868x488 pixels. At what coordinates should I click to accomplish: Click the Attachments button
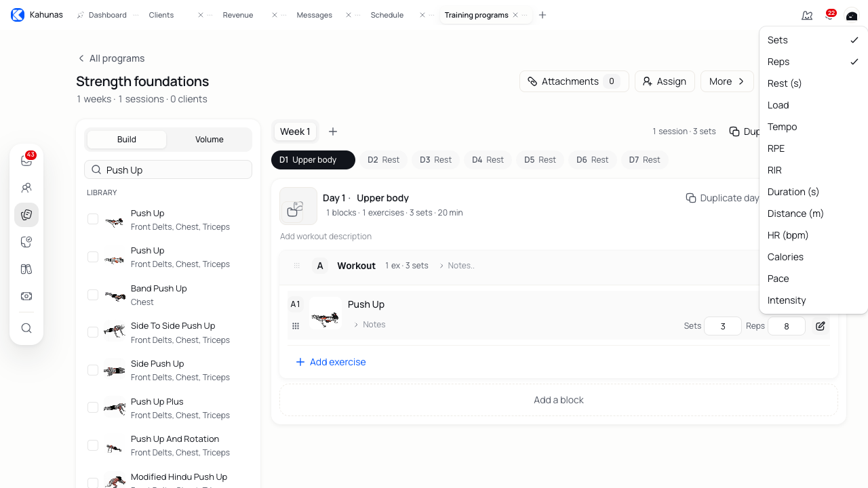pyautogui.click(x=574, y=81)
